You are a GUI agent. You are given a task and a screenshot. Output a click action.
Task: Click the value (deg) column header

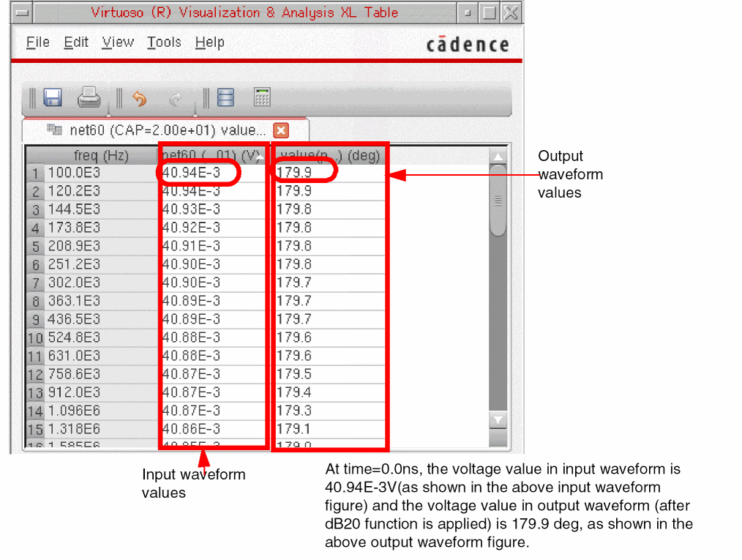(x=329, y=155)
